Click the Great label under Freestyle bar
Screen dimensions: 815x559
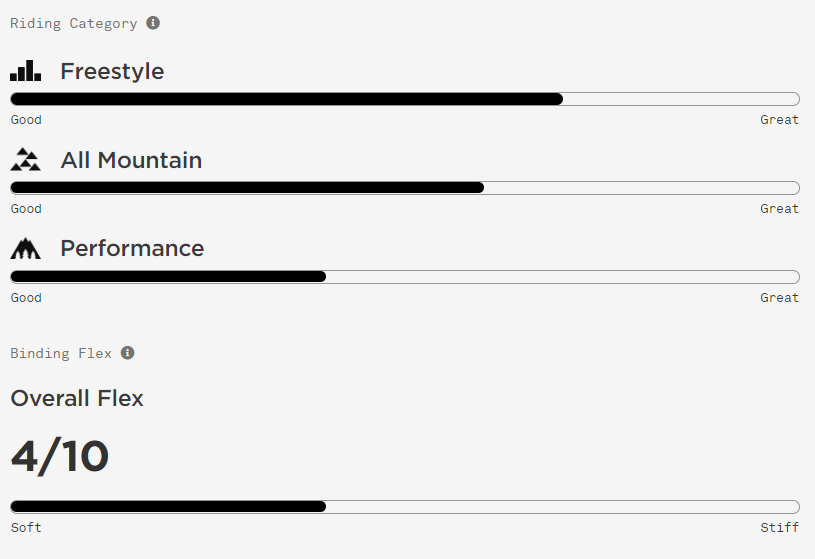coord(779,120)
